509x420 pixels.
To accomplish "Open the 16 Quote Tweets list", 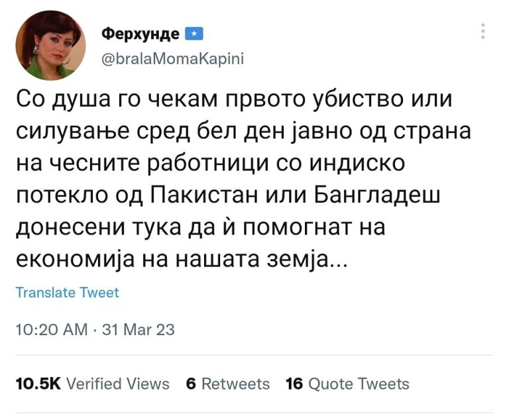I will click(347, 384).
